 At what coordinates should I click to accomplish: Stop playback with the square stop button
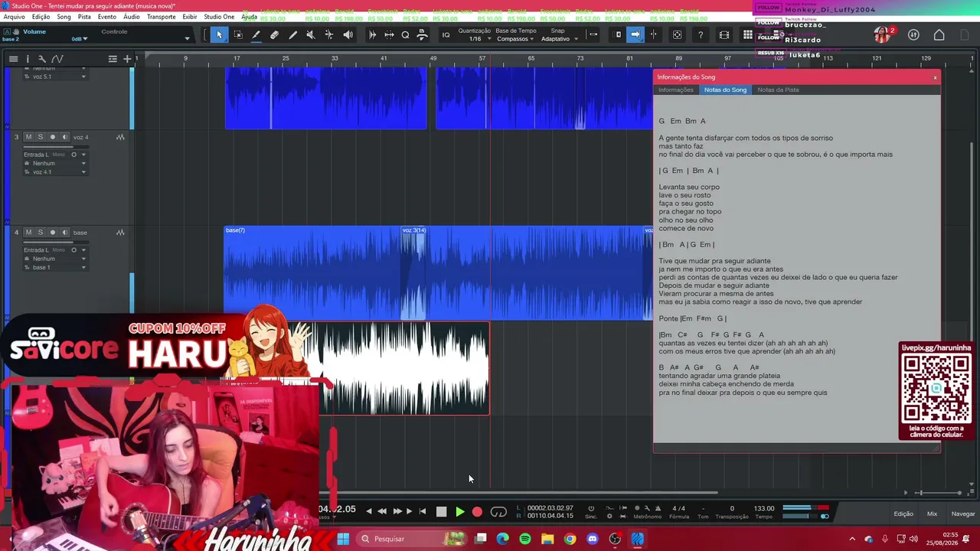click(441, 512)
